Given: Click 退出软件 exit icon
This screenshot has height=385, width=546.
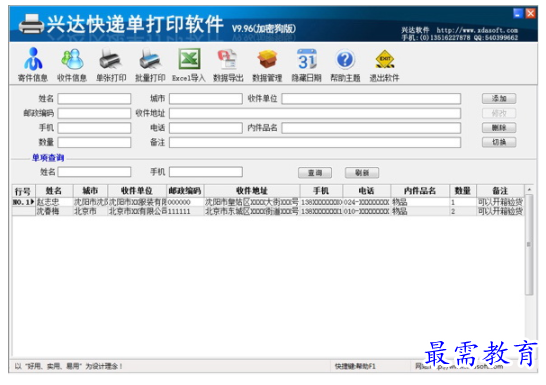Looking at the screenshot, I should pyautogui.click(x=384, y=65).
